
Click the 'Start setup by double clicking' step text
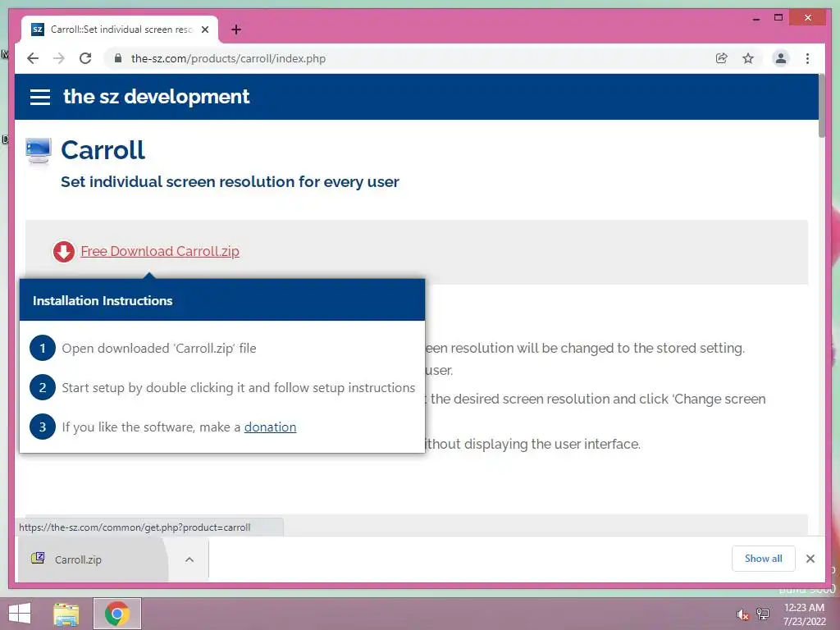coord(239,387)
